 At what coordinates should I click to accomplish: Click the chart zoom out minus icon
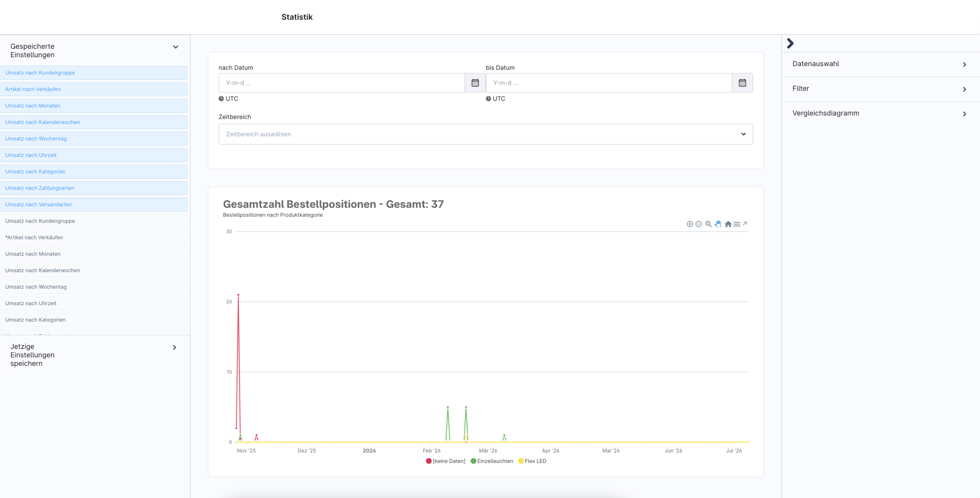(x=699, y=224)
